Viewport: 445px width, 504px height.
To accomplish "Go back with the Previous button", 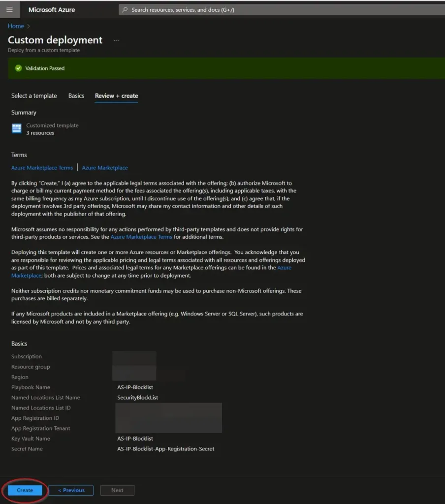I will click(71, 490).
